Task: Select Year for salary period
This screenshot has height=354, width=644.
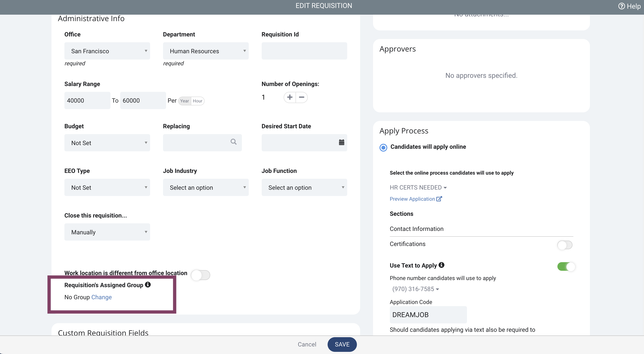Action: [185, 101]
